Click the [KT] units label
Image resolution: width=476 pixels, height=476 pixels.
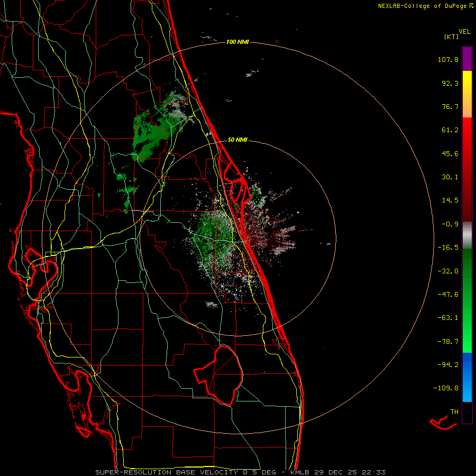451,36
